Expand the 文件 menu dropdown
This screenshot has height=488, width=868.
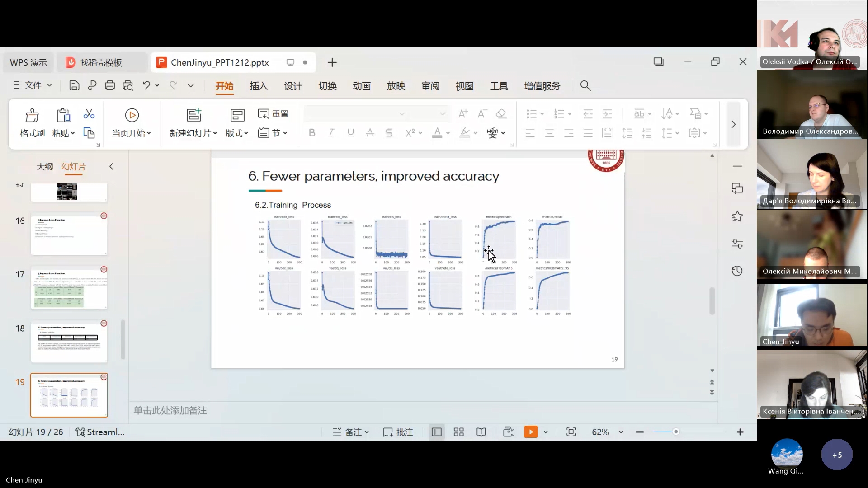tap(33, 85)
